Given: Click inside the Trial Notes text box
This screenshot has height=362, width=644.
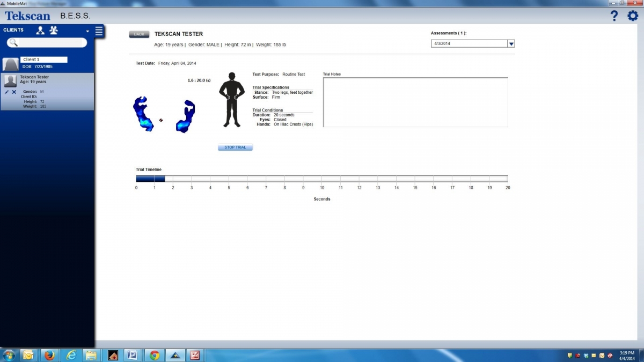Looking at the screenshot, I should [415, 102].
